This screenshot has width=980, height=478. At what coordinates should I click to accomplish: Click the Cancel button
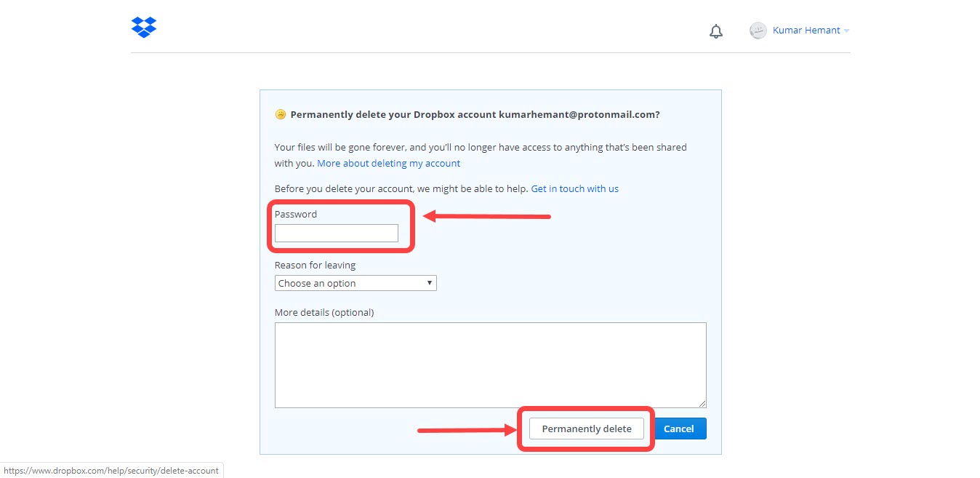pyautogui.click(x=680, y=429)
